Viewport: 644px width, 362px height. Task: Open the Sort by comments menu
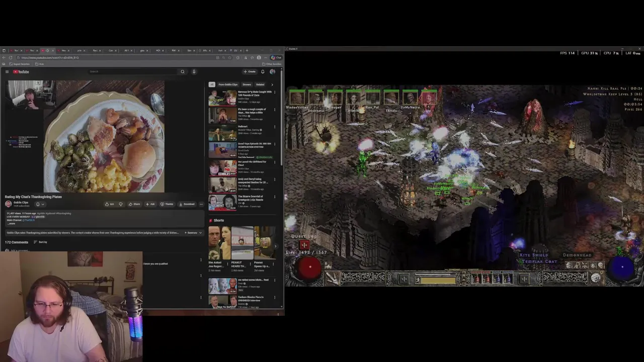(x=40, y=242)
